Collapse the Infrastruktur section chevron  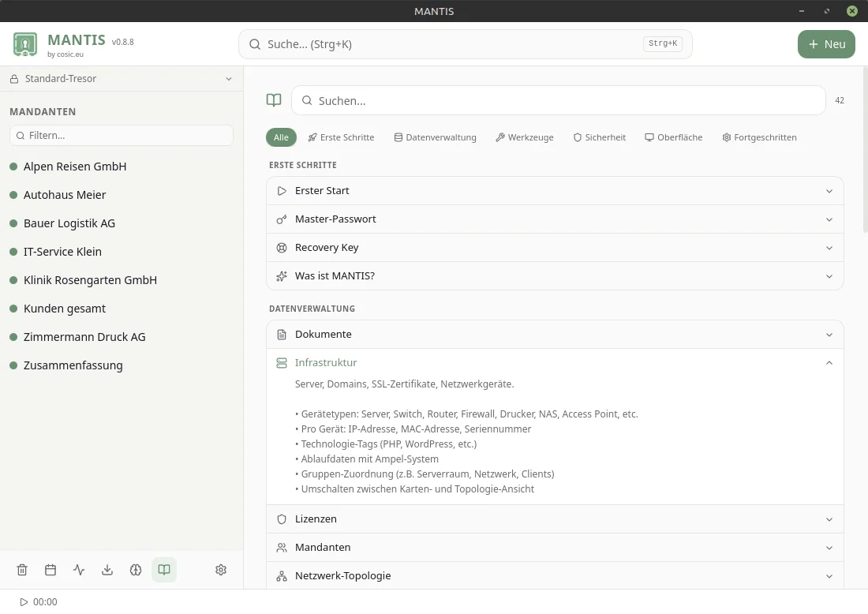(829, 363)
